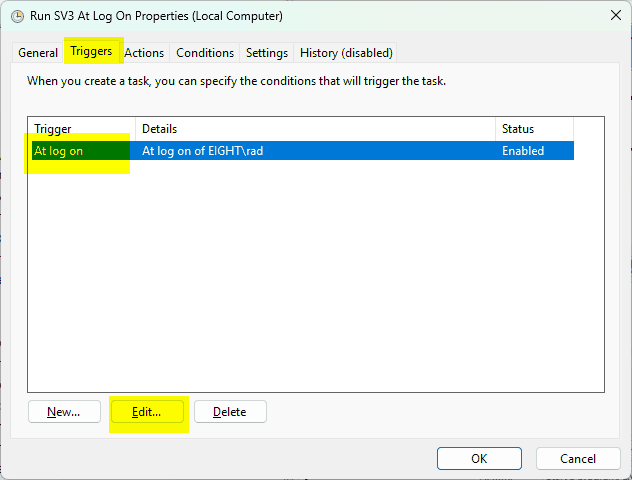Click the Edit... button
The width and height of the screenshot is (632, 480).
coord(147,412)
